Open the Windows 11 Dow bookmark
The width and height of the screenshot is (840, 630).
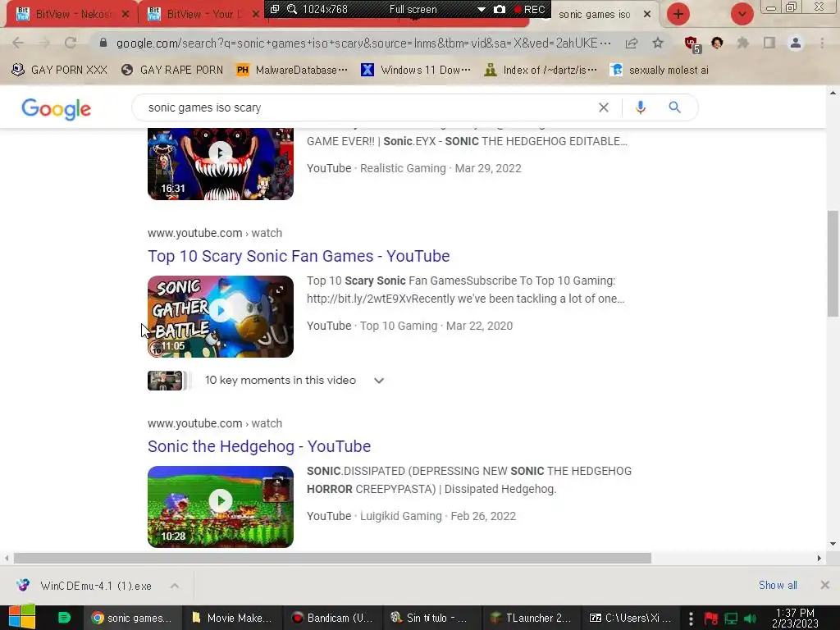coord(416,71)
